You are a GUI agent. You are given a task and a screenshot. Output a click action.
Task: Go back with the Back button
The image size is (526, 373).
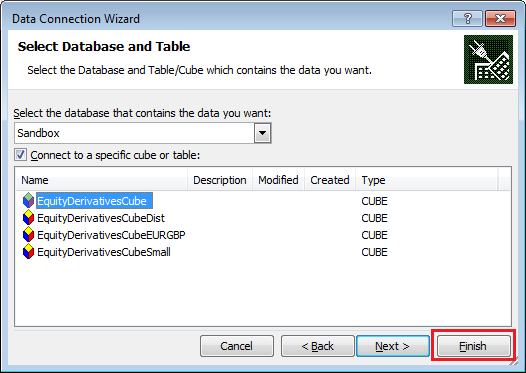(318, 346)
